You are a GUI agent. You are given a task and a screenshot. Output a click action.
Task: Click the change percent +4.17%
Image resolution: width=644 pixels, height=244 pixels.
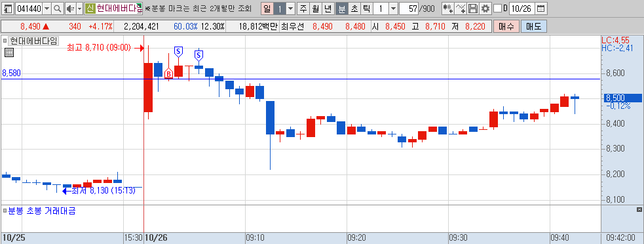tap(100, 27)
